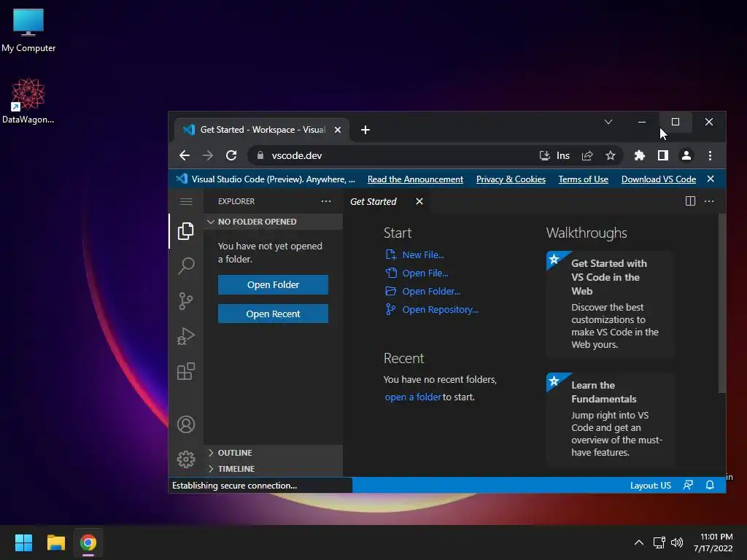Screen dimensions: 747x560
Task: Close the Get Started browser tab
Action: click(x=337, y=130)
